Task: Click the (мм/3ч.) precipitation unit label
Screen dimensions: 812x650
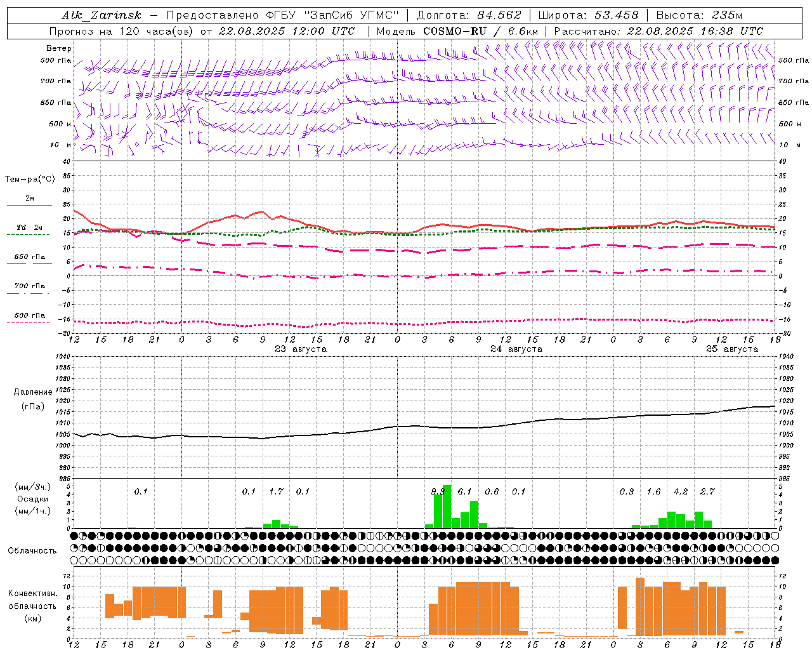Action: click(x=33, y=487)
